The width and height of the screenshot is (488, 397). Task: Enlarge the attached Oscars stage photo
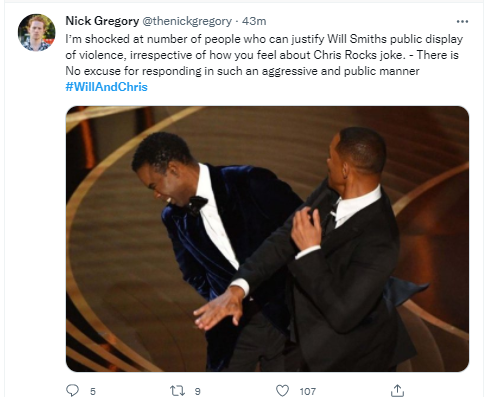[267, 239]
